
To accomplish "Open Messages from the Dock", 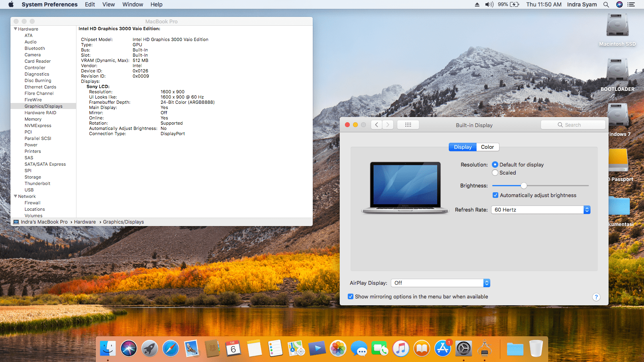I will coord(359,348).
